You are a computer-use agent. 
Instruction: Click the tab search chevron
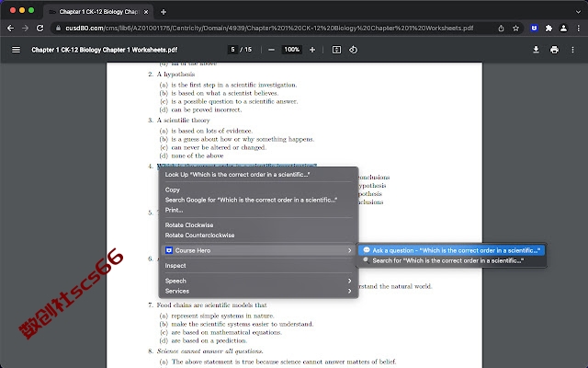pos(578,12)
